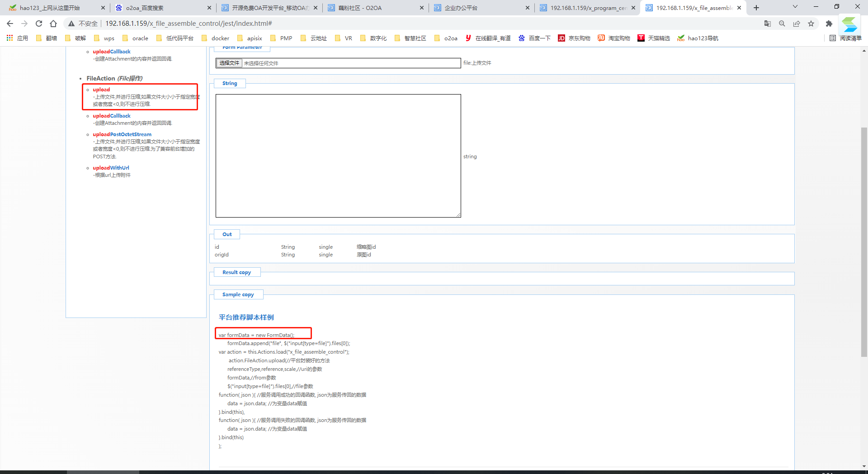Viewport: 868px width, 474px height.
Task: Close the hao123_上网从这里开始 tab
Action: click(103, 8)
